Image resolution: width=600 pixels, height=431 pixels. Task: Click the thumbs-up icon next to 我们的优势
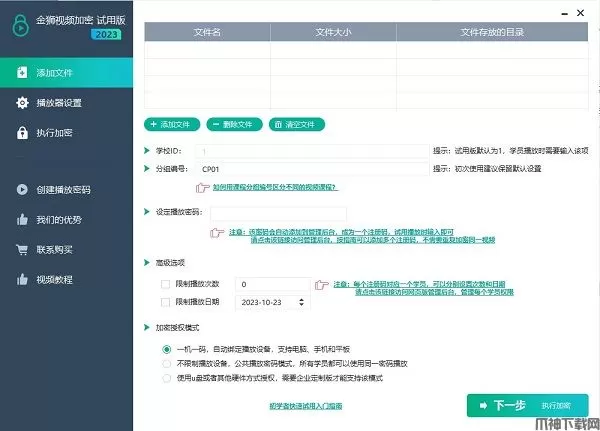point(22,219)
